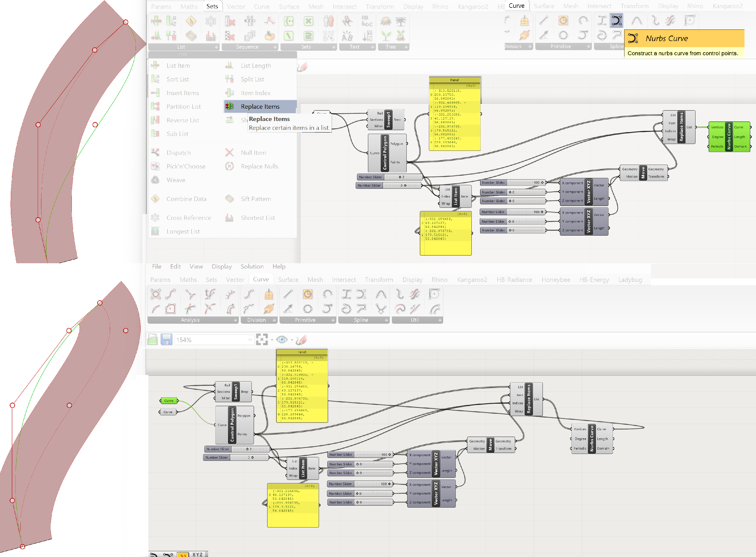Expand the Analysis panel with its plus

(235, 320)
